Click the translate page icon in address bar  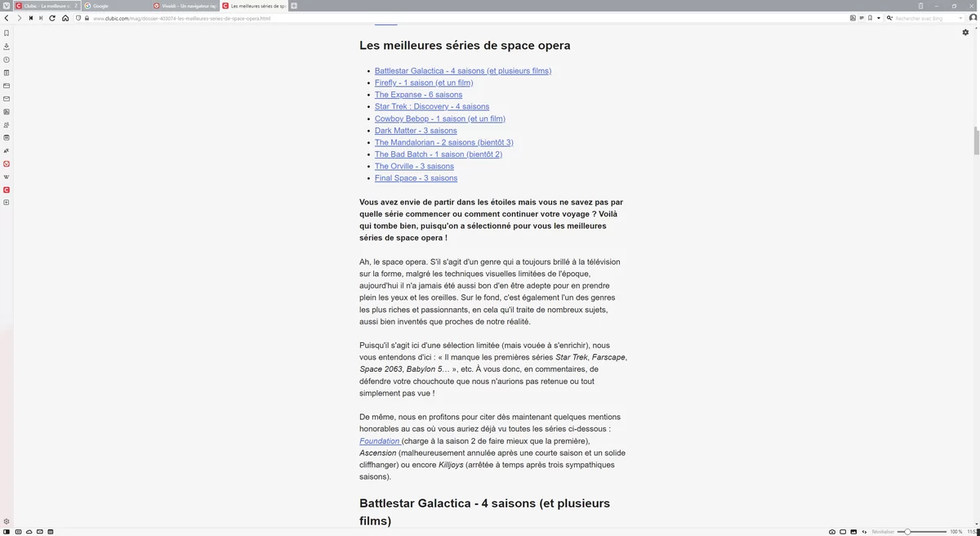853,18
